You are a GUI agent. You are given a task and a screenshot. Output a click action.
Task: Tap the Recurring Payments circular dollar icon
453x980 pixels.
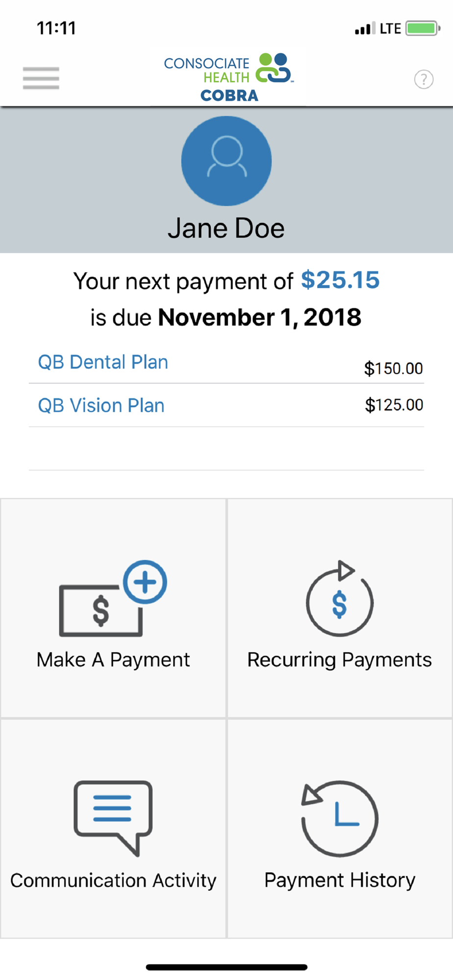(340, 599)
